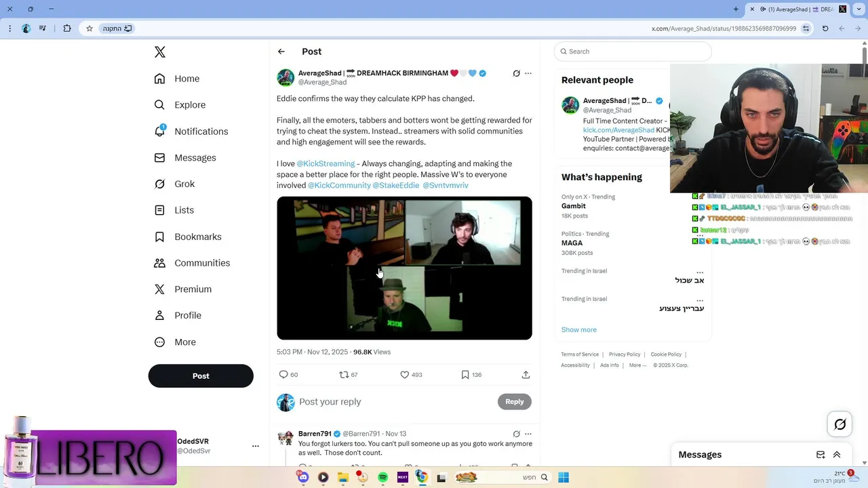Reload the page in the browser
Viewport: 868px width, 488px height.
(825, 28)
